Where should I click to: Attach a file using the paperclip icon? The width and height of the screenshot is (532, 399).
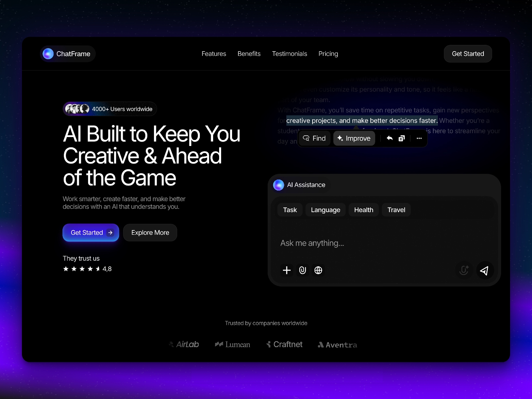point(302,270)
